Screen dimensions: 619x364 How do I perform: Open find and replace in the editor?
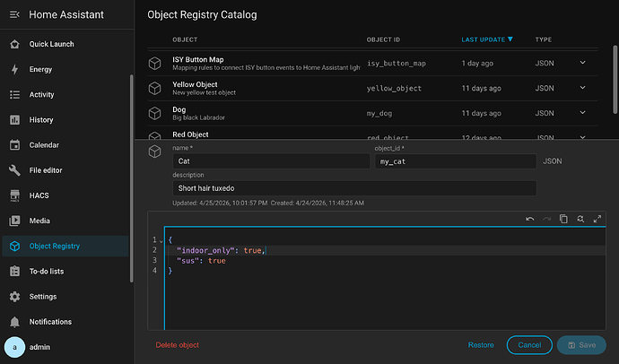coord(580,219)
